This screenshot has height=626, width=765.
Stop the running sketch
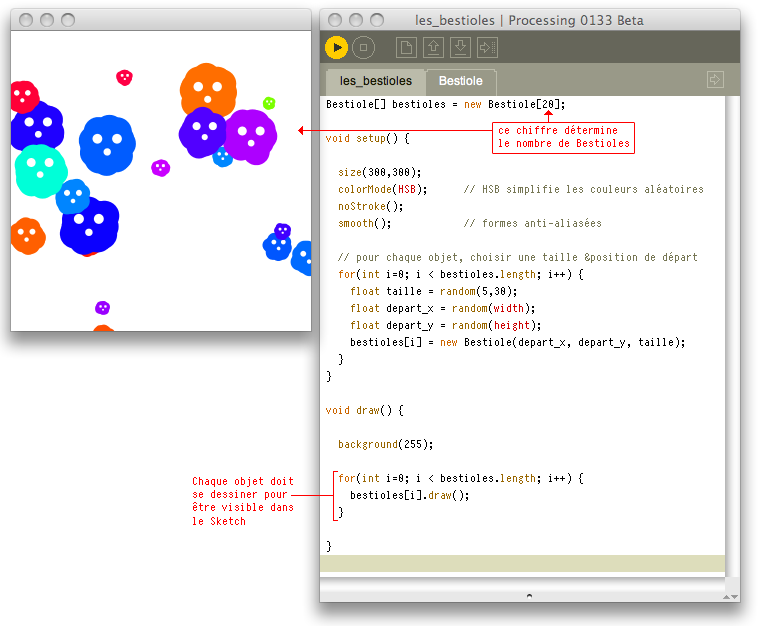pos(363,47)
